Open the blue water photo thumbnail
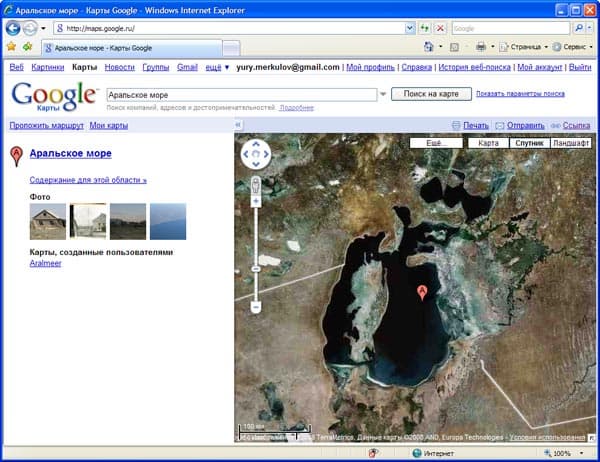600x462 pixels. [x=168, y=222]
